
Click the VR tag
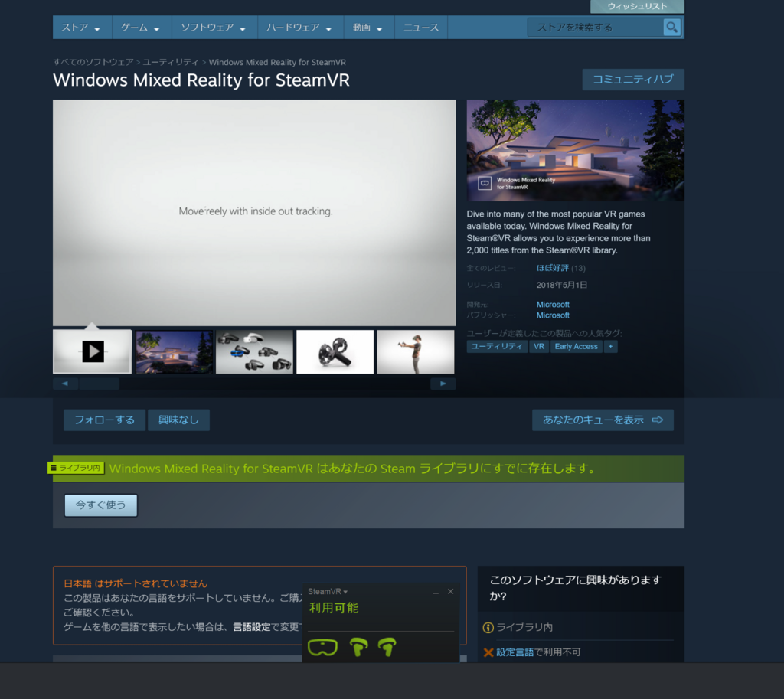point(539,347)
